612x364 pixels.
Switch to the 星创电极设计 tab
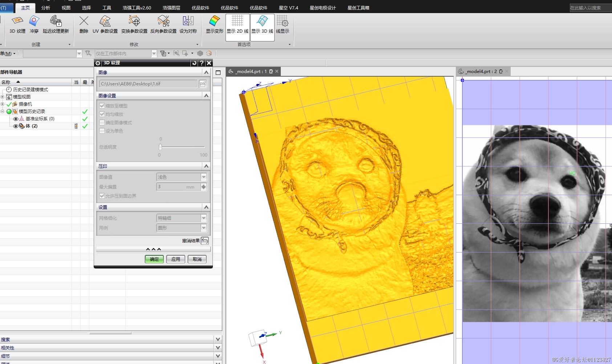[323, 8]
